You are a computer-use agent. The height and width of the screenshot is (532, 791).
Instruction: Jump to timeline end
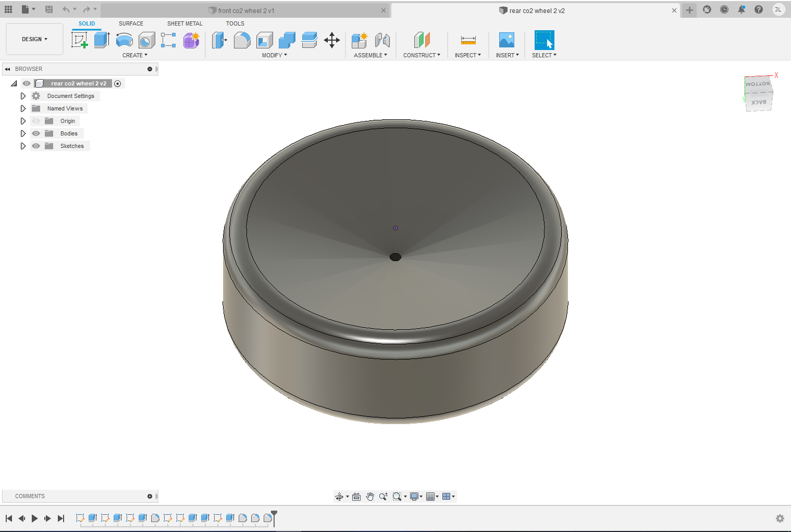pyautogui.click(x=61, y=518)
